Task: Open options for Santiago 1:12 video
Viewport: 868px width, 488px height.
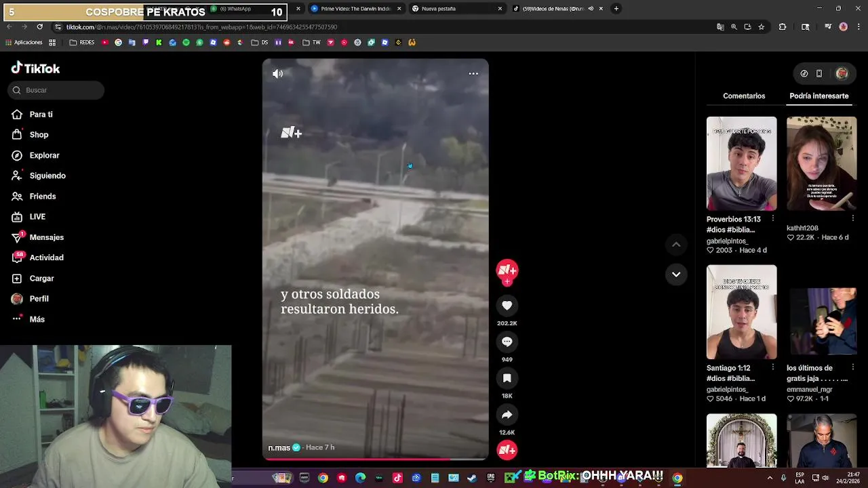Action: coord(772,367)
